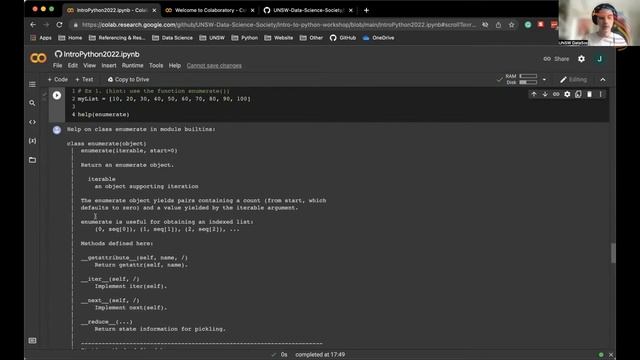Open the GitHub bookmark

coord(343,38)
